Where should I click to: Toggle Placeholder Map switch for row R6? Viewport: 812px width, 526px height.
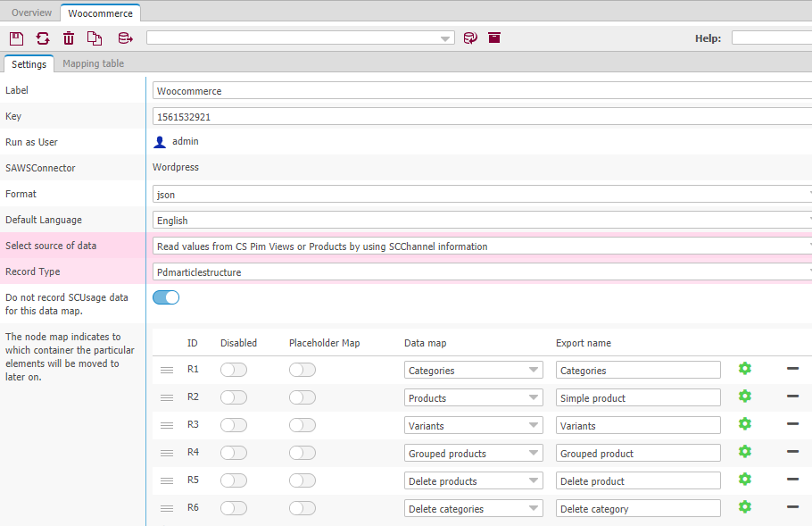302,508
